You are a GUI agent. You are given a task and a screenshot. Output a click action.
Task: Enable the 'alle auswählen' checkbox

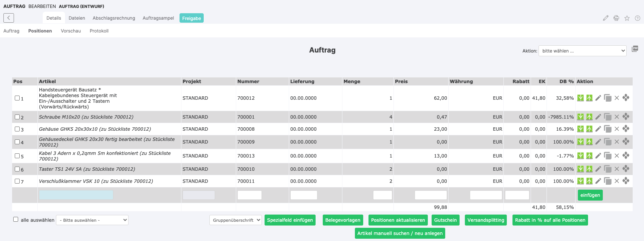(15, 219)
